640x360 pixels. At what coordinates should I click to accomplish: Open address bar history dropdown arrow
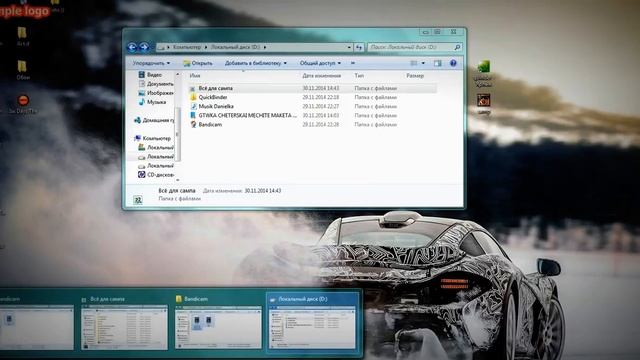[349, 47]
